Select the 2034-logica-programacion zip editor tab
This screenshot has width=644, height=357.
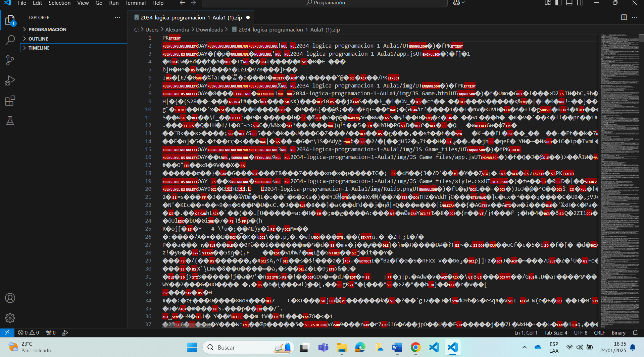tap(191, 17)
